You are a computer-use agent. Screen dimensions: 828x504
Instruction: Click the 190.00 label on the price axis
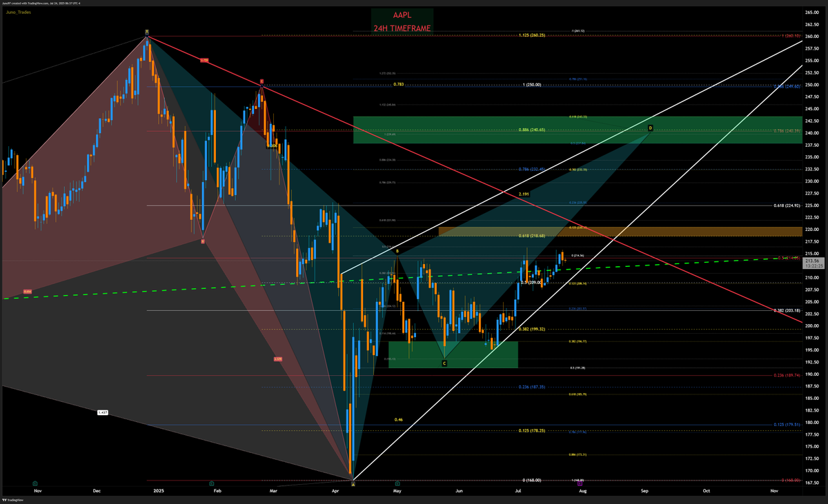[x=811, y=374]
